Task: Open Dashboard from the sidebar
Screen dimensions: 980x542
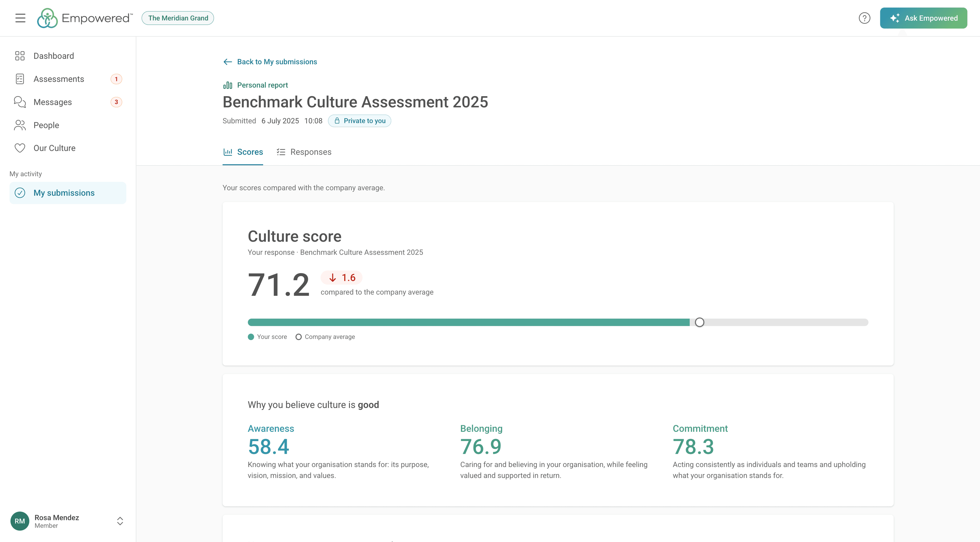Action: click(68, 56)
